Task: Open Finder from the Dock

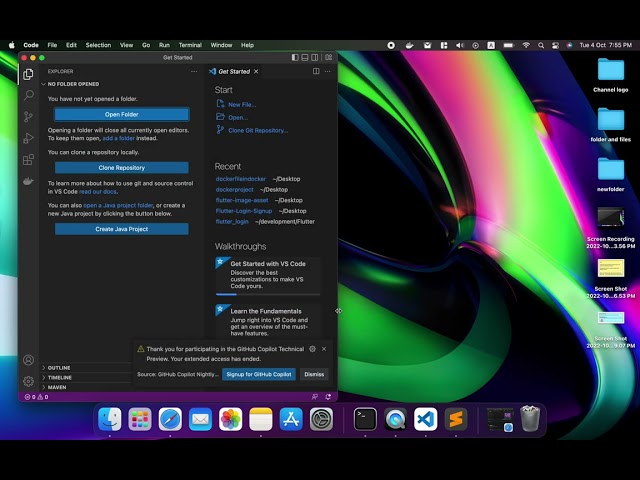Action: tap(110, 419)
